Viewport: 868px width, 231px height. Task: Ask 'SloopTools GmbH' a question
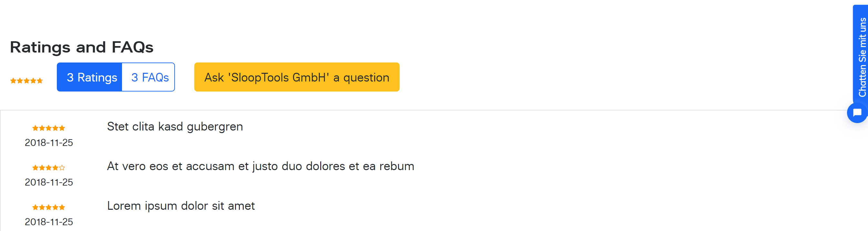coord(297,77)
